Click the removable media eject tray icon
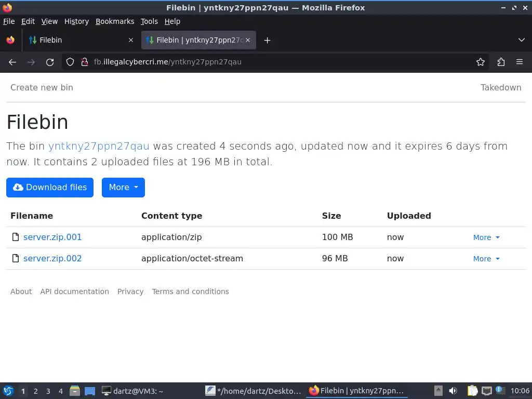This screenshot has width=532, height=399. (x=438, y=391)
